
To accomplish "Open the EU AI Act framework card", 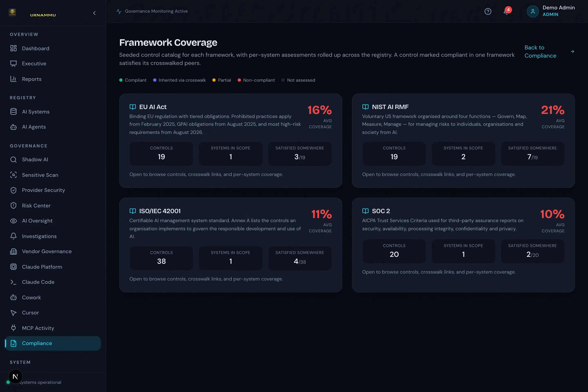I will pyautogui.click(x=231, y=141).
